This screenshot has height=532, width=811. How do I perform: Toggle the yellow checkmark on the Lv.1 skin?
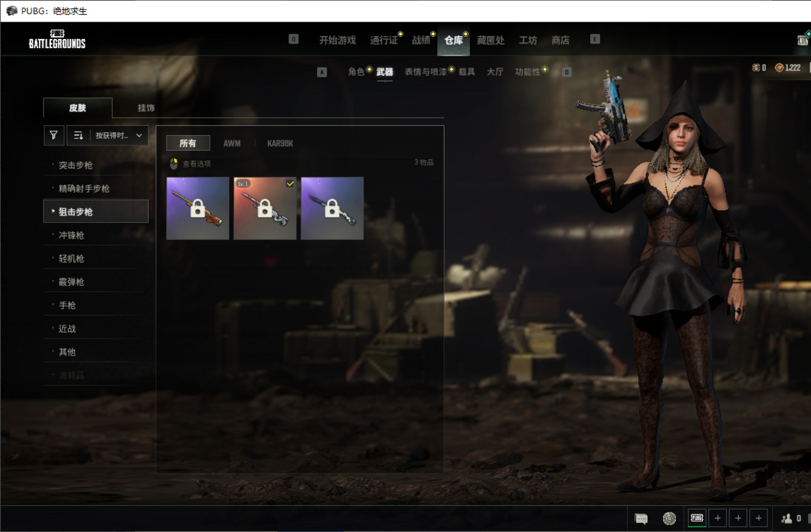(290, 184)
